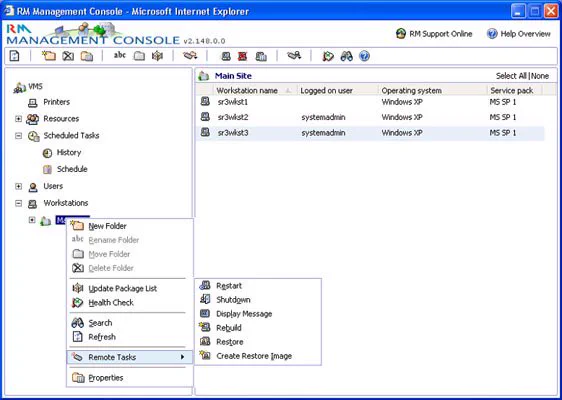
Task: Click the None selection link
Action: coord(540,76)
